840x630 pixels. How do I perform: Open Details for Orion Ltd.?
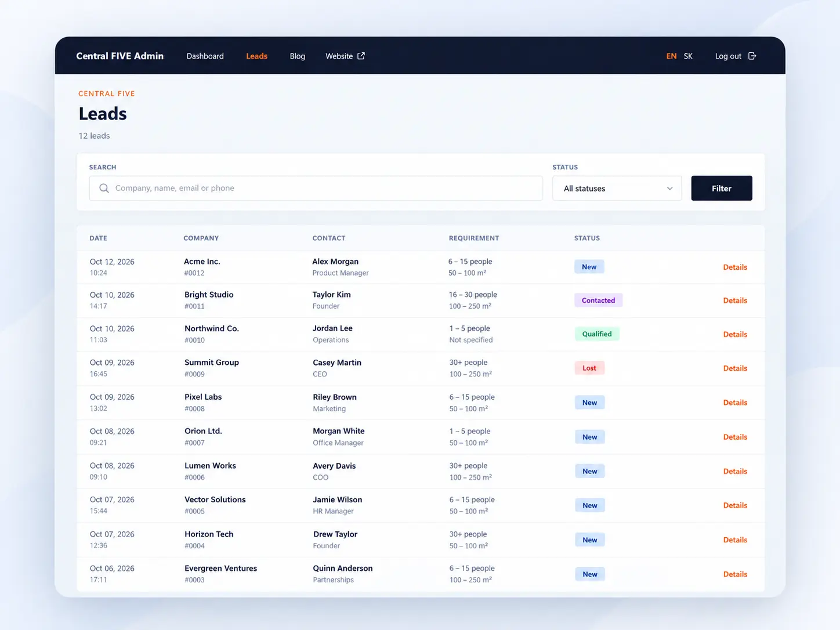[735, 437]
